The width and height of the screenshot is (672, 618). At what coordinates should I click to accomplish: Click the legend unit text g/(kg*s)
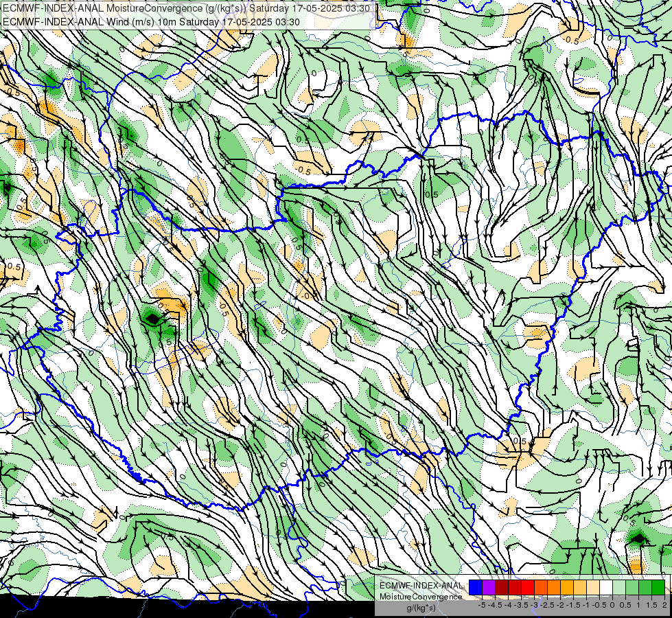coord(421,608)
